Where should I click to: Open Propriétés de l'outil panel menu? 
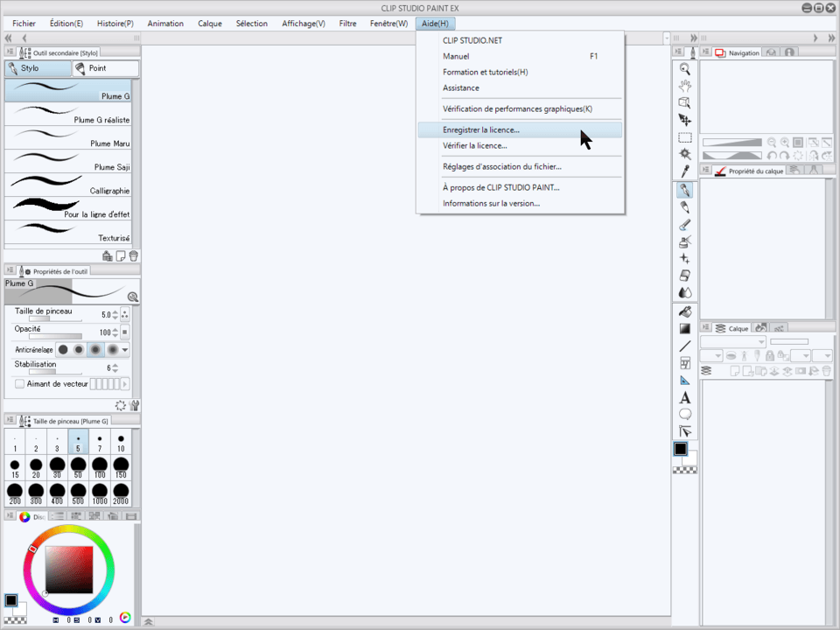click(10, 270)
